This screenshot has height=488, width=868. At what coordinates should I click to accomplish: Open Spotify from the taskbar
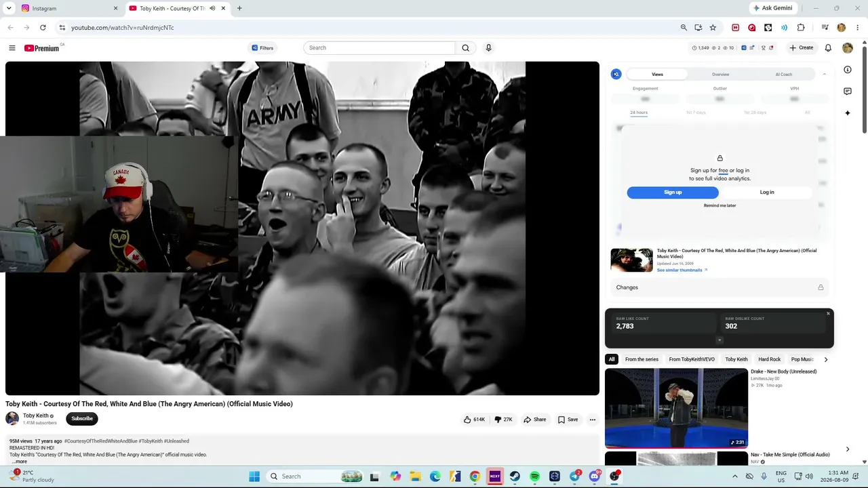(x=534, y=476)
